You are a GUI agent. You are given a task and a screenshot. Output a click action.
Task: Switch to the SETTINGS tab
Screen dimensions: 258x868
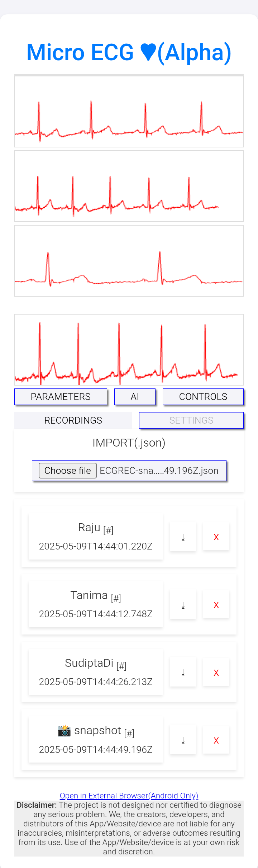tap(191, 420)
